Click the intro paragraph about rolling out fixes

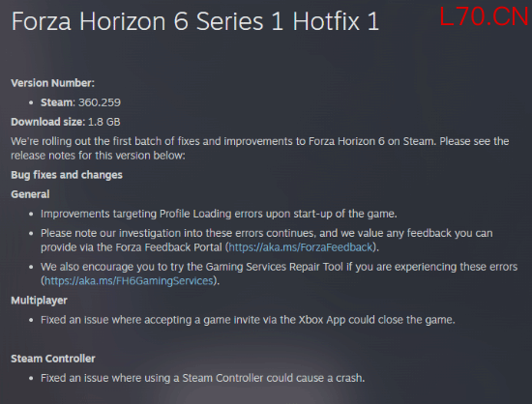[260, 149]
